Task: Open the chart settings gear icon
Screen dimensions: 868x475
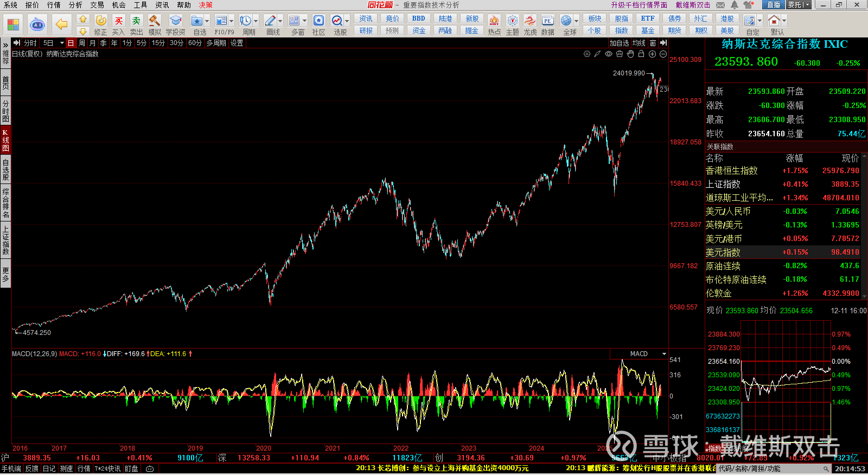Action: click(587, 54)
